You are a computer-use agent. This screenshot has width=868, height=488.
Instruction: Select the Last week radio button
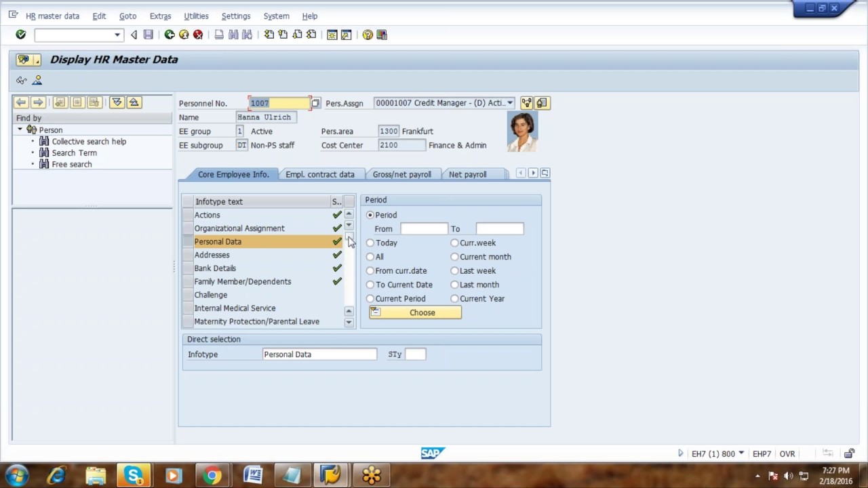pyautogui.click(x=454, y=270)
